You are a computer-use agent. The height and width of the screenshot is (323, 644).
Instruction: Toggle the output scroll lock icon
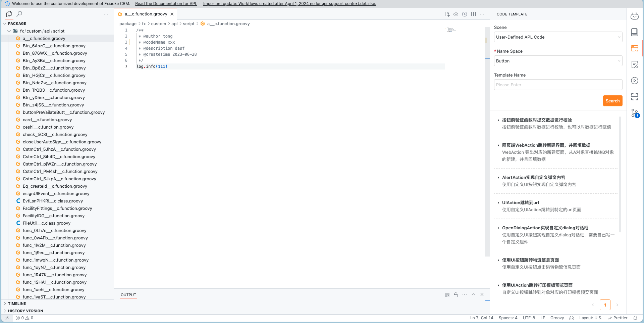point(456,295)
